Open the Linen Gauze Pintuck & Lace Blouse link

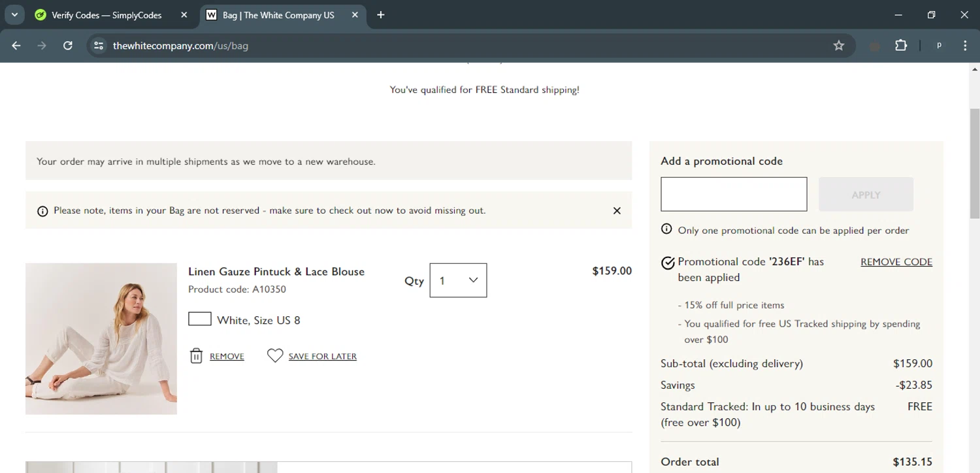coord(276,272)
